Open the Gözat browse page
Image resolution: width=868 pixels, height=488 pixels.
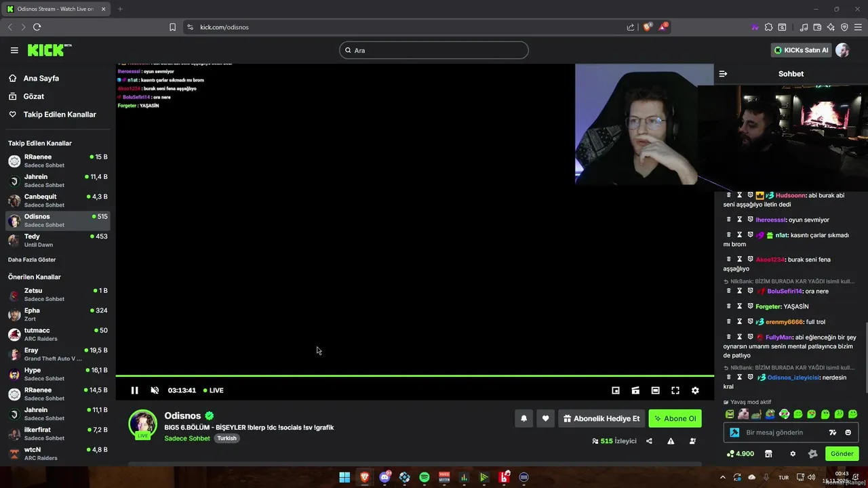pos(33,96)
